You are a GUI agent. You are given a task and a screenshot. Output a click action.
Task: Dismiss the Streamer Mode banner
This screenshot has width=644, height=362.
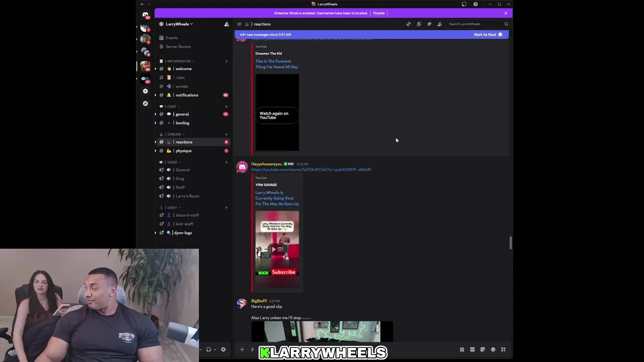506,13
